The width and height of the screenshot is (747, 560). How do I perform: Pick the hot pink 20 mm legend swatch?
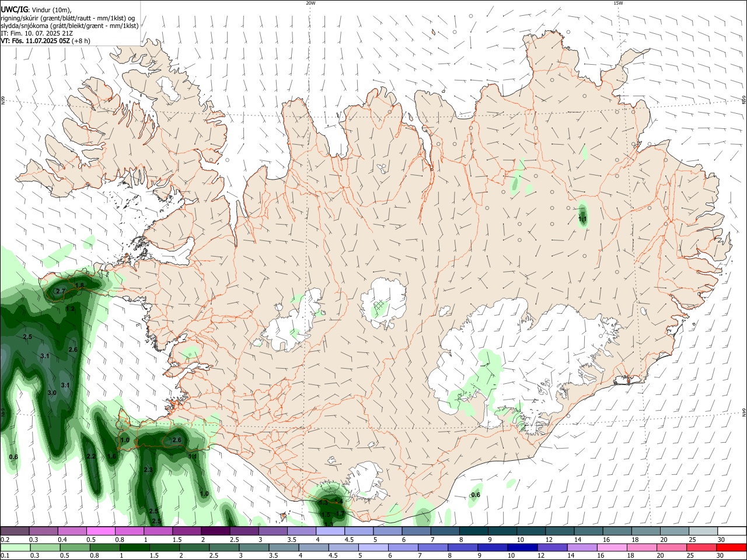coord(672,547)
